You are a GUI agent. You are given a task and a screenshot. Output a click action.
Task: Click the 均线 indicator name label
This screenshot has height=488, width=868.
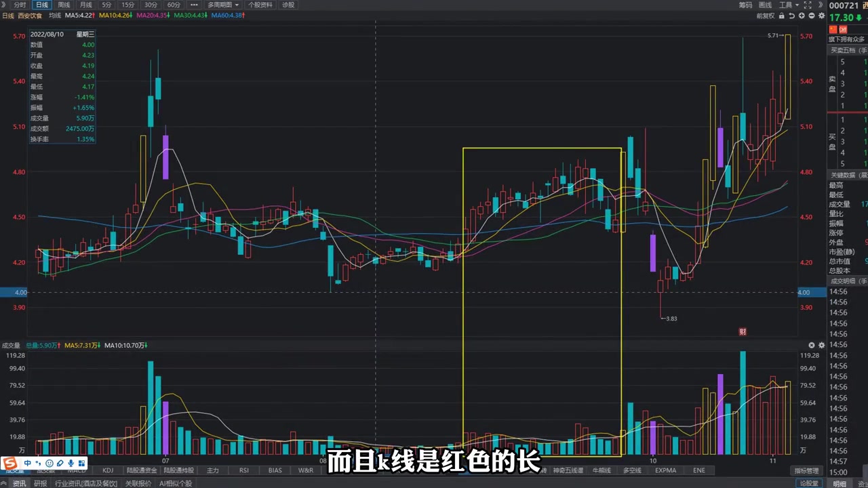click(x=55, y=15)
